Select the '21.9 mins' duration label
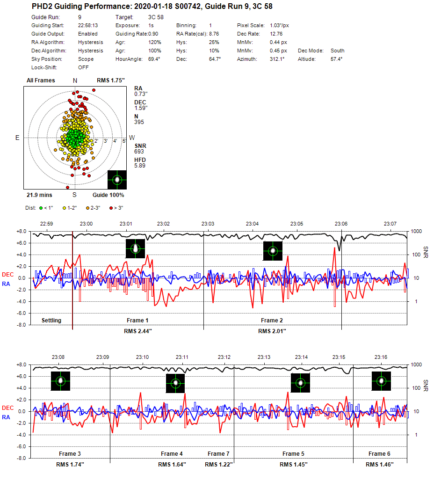 (39, 195)
